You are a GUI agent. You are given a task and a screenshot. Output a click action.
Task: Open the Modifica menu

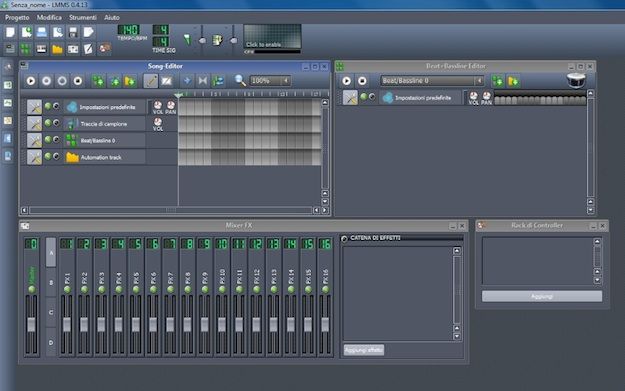49,18
